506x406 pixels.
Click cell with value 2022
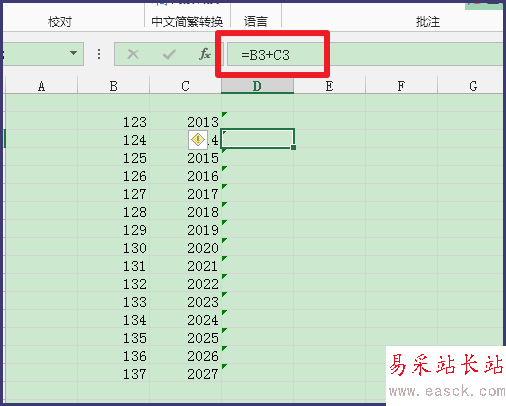pyautogui.click(x=185, y=283)
